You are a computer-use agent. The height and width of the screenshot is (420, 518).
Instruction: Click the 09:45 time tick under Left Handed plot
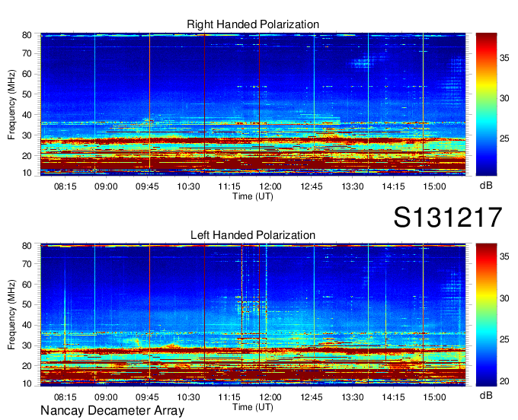(147, 397)
